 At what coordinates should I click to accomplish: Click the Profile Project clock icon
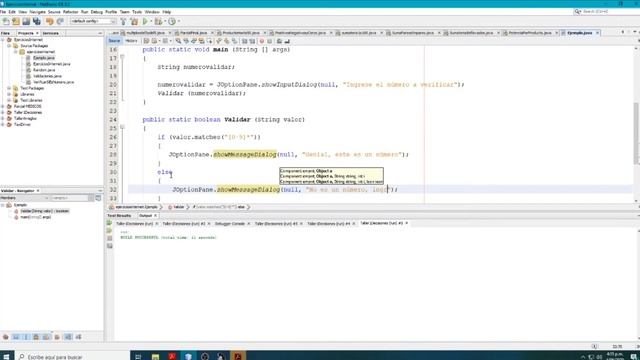[x=172, y=21]
